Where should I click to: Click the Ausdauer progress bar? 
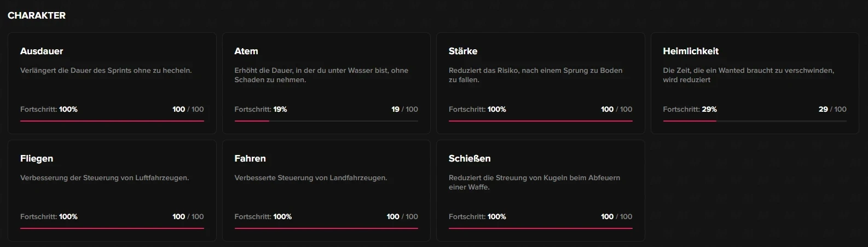[112, 121]
